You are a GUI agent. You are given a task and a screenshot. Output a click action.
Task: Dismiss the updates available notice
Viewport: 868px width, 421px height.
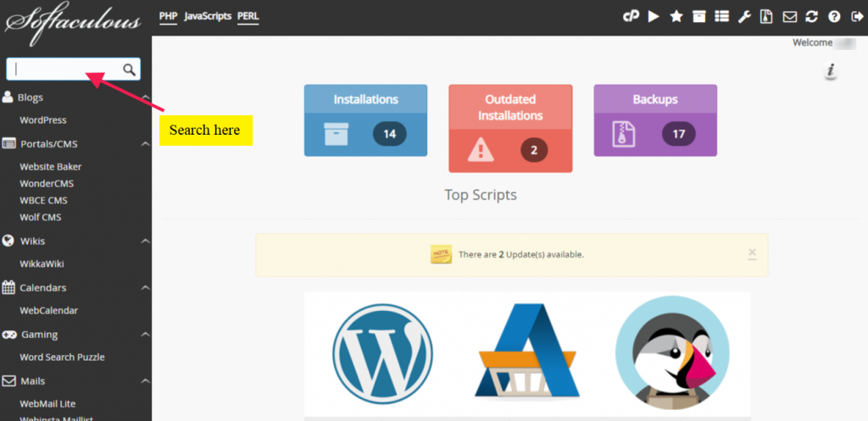(752, 254)
